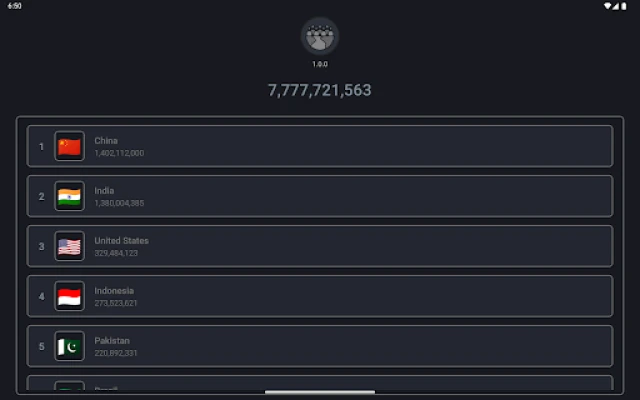Select the United States list entry

click(320, 246)
